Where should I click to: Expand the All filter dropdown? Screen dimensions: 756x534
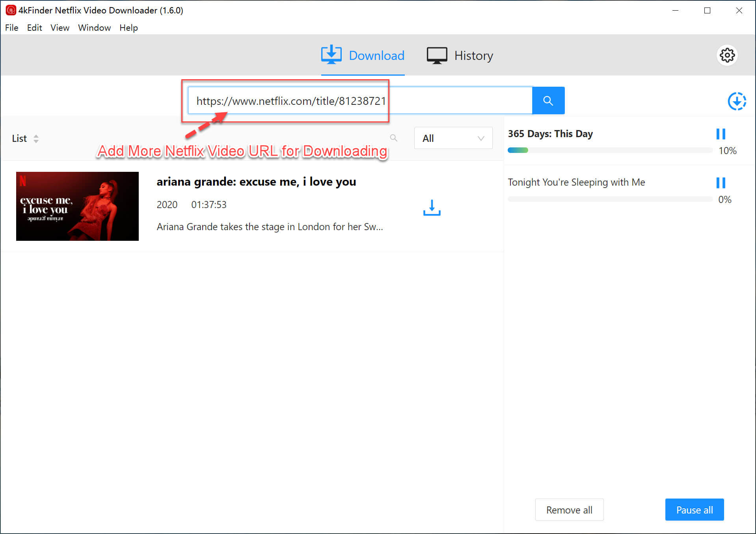pyautogui.click(x=453, y=138)
